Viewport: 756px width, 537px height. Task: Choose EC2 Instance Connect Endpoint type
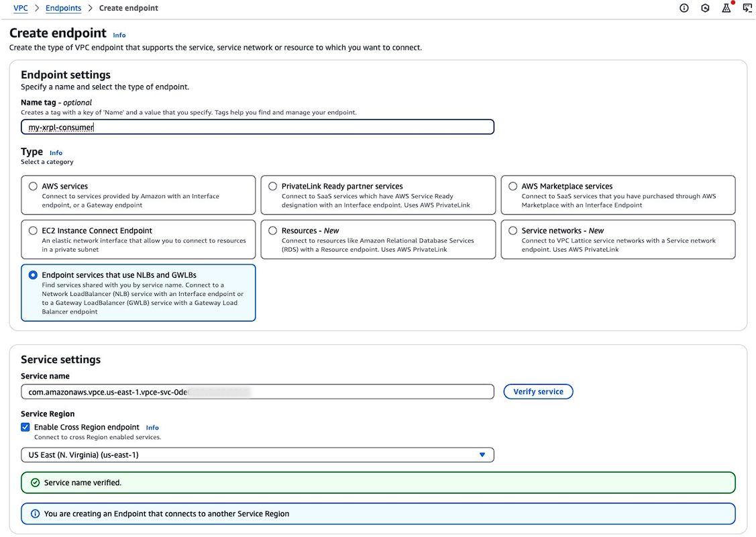33,230
